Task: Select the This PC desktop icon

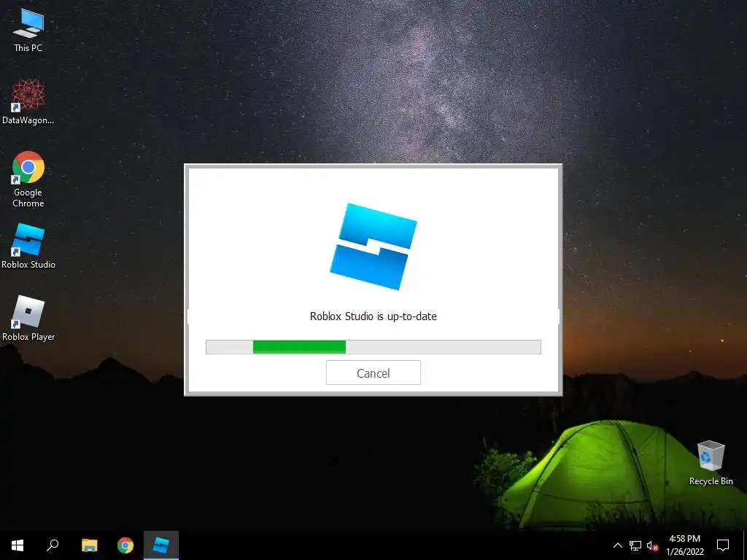Action: pyautogui.click(x=28, y=31)
